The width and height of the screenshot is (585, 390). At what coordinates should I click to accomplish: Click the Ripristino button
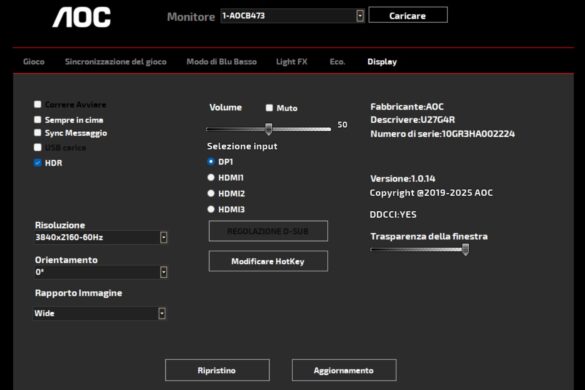pos(217,370)
